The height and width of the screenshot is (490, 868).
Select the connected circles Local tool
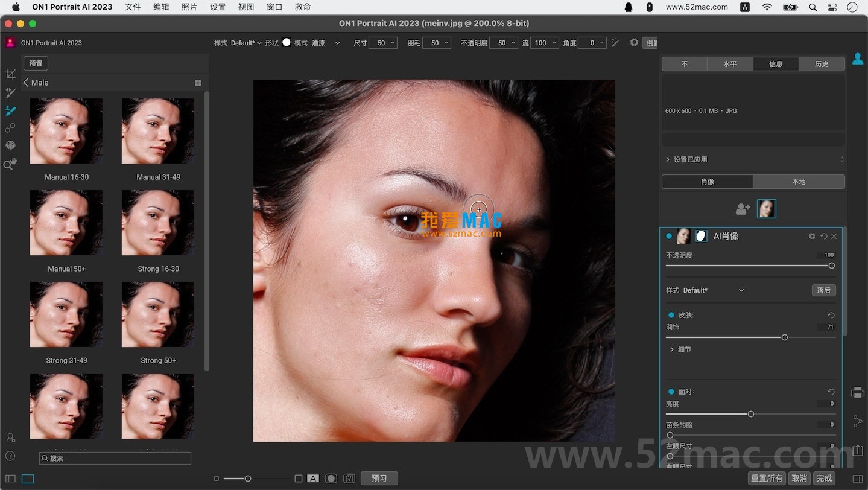10,128
